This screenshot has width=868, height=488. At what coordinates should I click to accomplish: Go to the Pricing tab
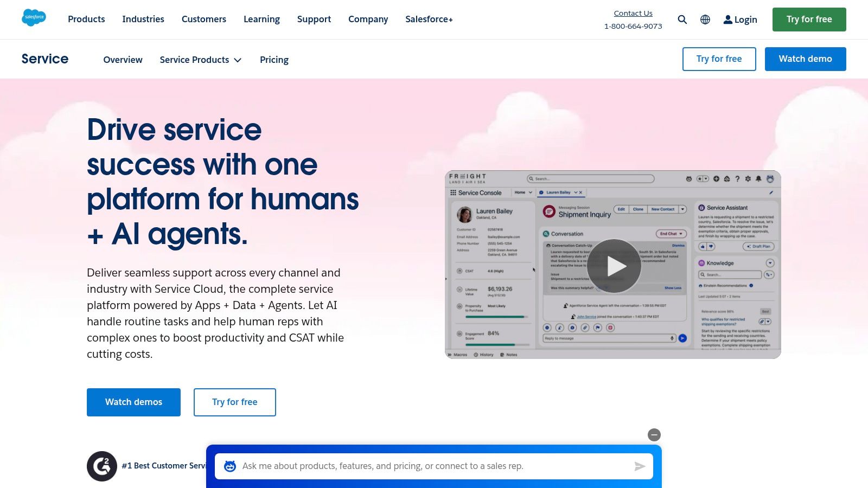click(x=274, y=60)
